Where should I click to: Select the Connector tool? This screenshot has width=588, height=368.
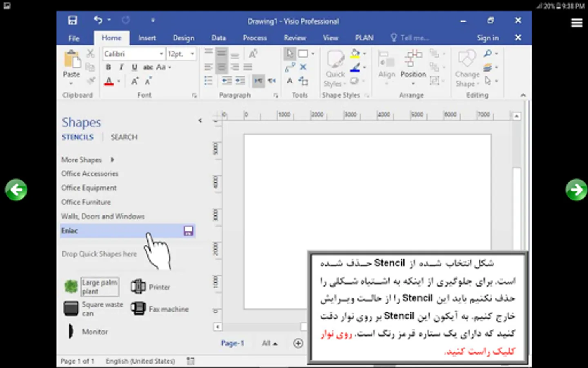point(290,67)
